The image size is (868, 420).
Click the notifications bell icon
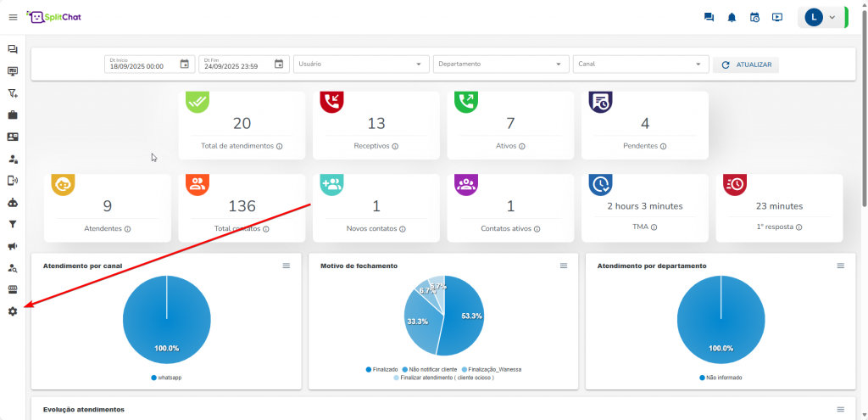coord(732,17)
